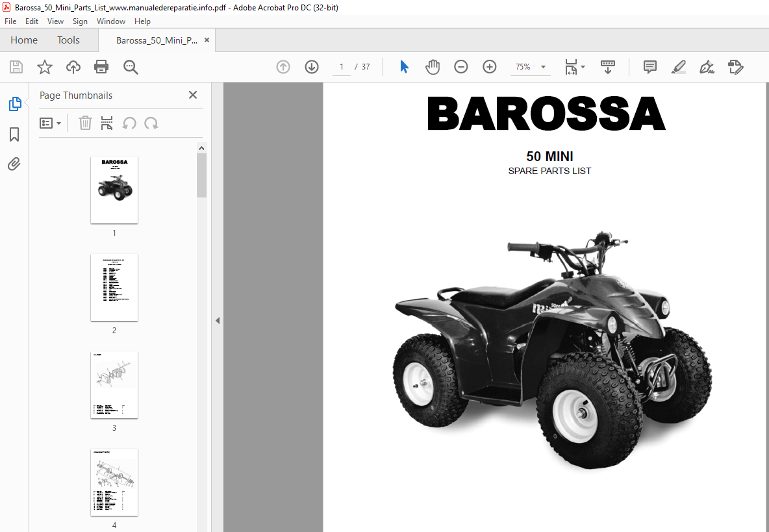This screenshot has height=532, width=769.
Task: Rotate pages clockwise
Action: point(151,123)
